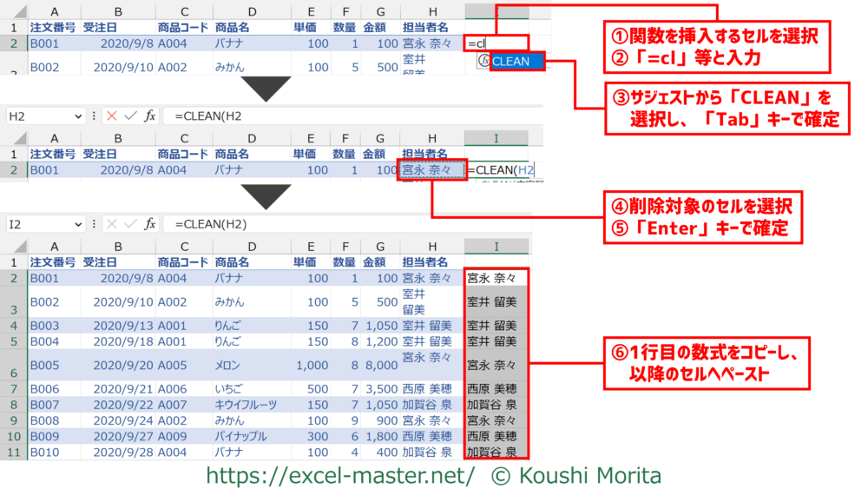The width and height of the screenshot is (868, 489).
Task: Click row header 11 in the bottom table
Action: pos(13,452)
